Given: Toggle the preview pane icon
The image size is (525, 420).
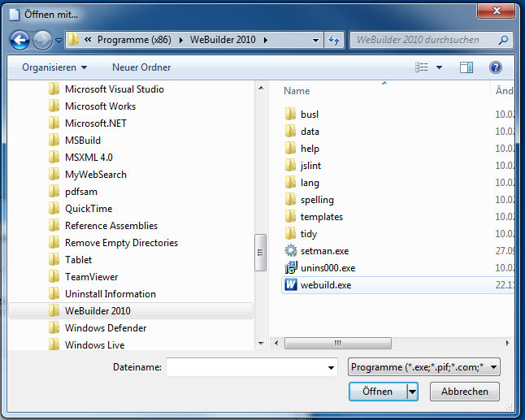Looking at the screenshot, I should click(466, 67).
